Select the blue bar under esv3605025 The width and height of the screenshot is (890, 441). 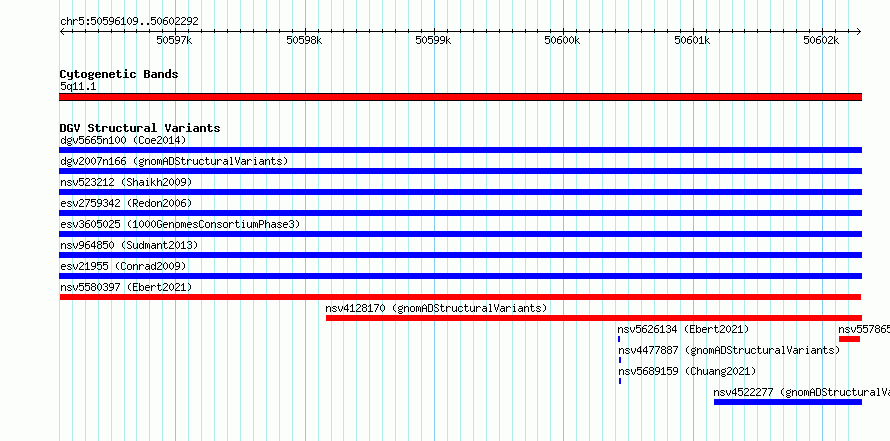pos(460,234)
